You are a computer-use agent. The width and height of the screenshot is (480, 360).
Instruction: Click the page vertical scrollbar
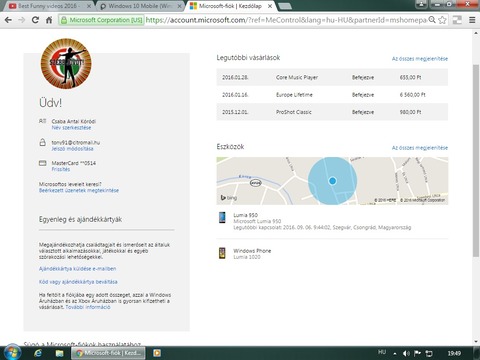[x=476, y=160]
